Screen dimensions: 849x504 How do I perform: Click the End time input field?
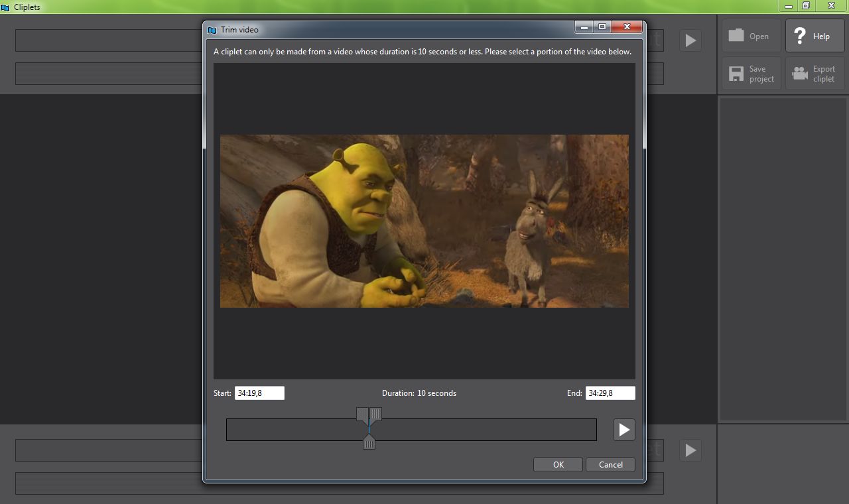point(610,393)
